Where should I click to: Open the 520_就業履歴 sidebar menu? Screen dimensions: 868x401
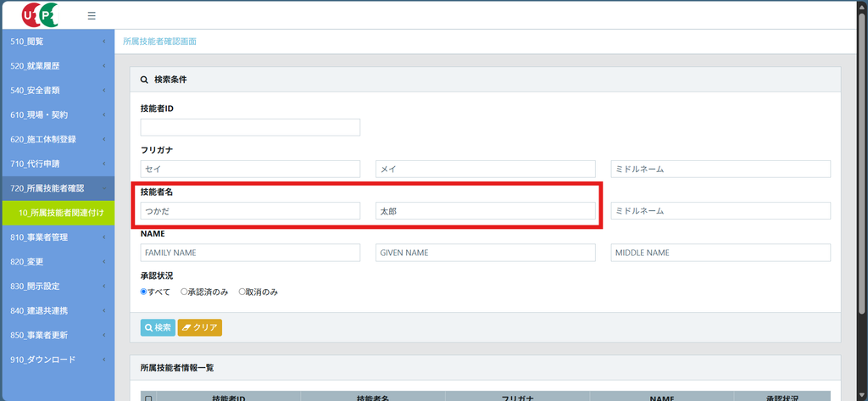click(58, 66)
